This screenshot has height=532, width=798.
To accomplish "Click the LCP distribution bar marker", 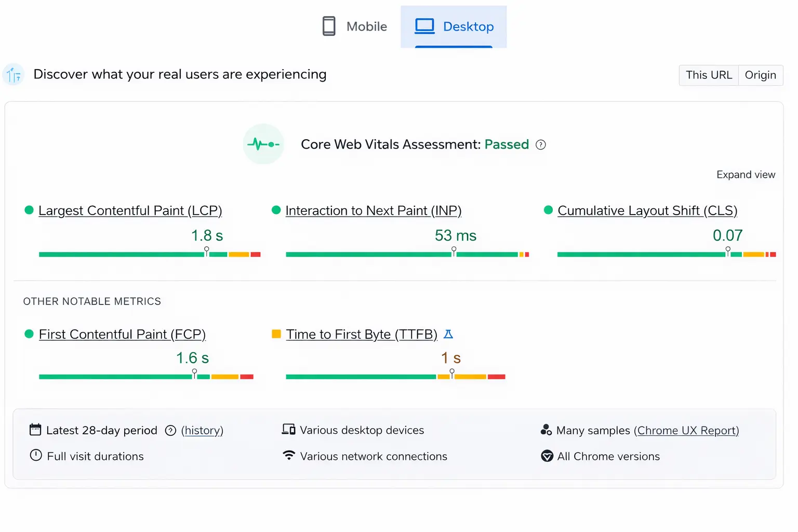I will pyautogui.click(x=207, y=251).
